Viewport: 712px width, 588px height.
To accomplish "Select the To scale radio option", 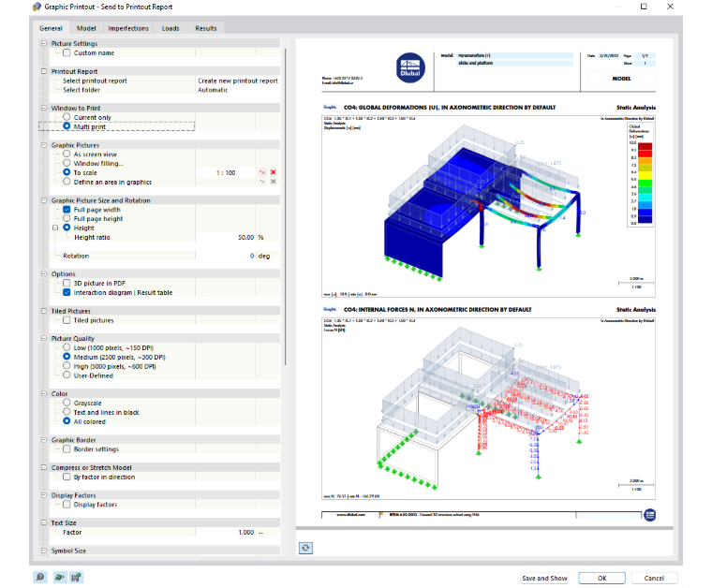I will click(x=67, y=172).
